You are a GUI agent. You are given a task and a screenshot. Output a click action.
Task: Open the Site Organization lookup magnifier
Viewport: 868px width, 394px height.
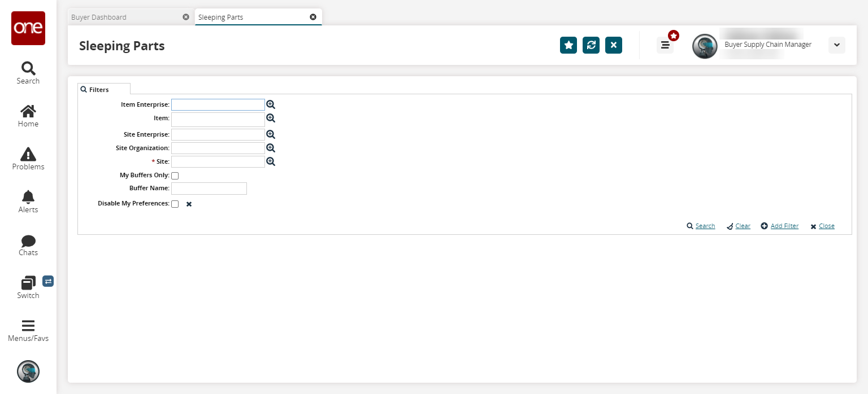tap(271, 148)
